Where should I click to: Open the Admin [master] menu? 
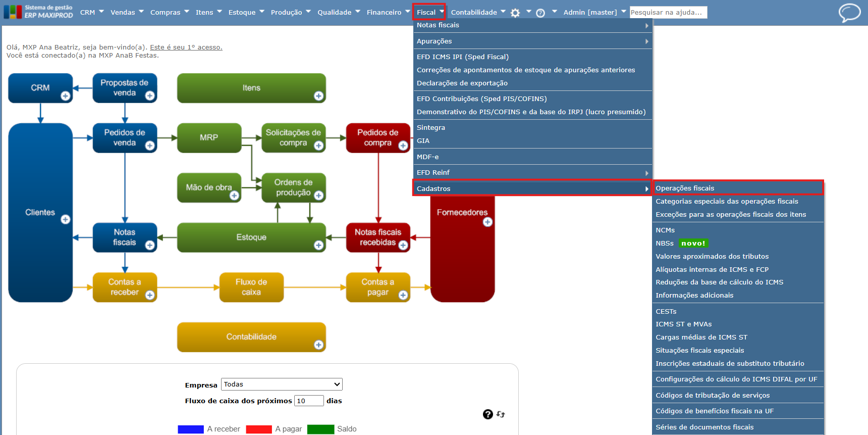pyautogui.click(x=594, y=12)
